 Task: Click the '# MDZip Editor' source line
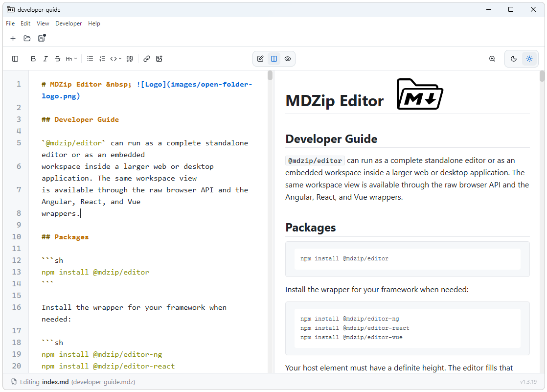click(x=146, y=90)
